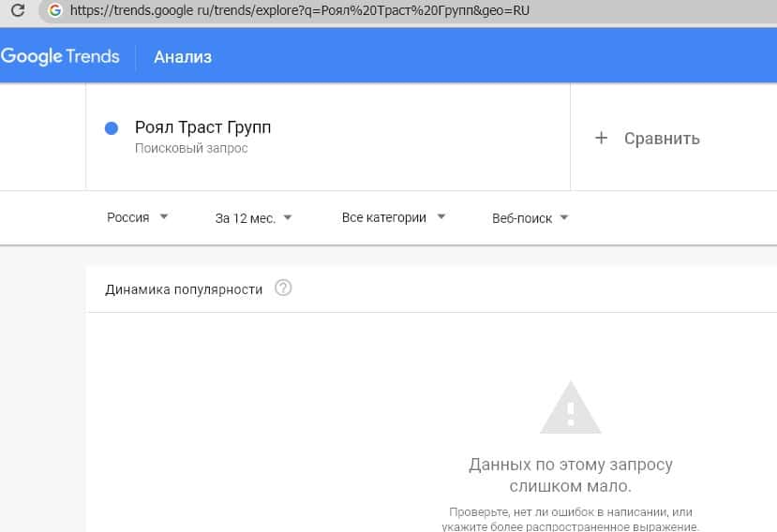This screenshot has width=777, height=532.
Task: Click the Google Trends logo
Action: [x=61, y=56]
